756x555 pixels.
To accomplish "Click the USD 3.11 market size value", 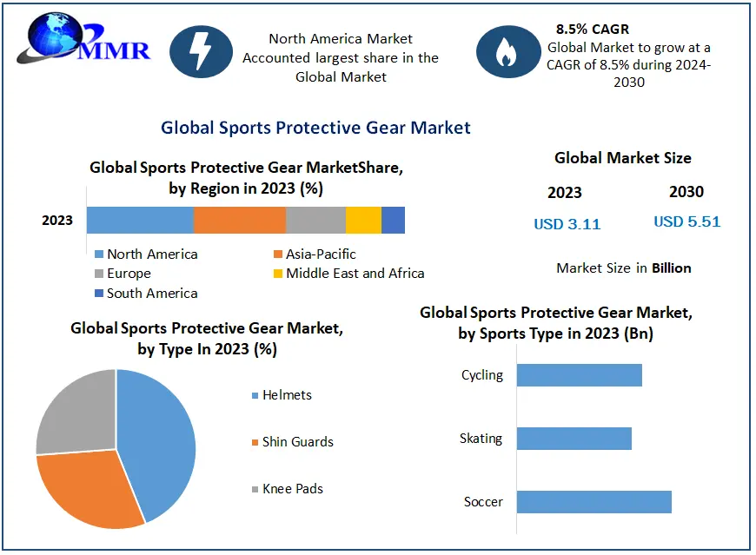I will click(567, 224).
